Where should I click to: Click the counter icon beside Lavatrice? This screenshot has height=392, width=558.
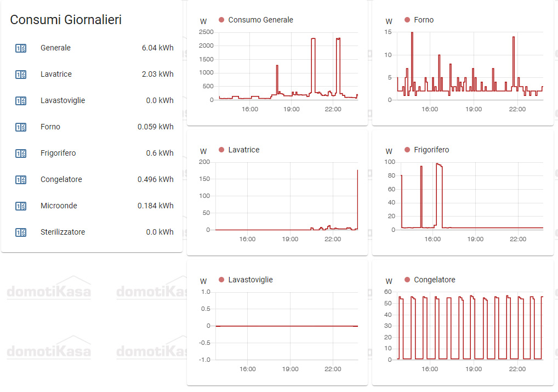(21, 75)
